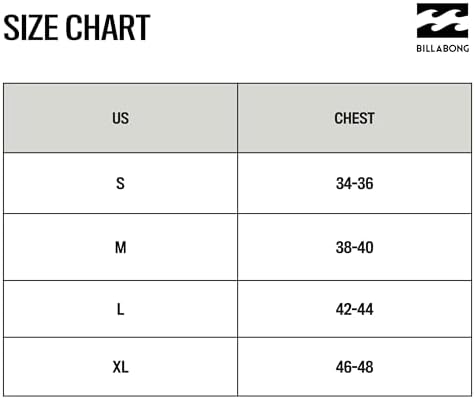Click the 38-40 chest measurement

354,248
